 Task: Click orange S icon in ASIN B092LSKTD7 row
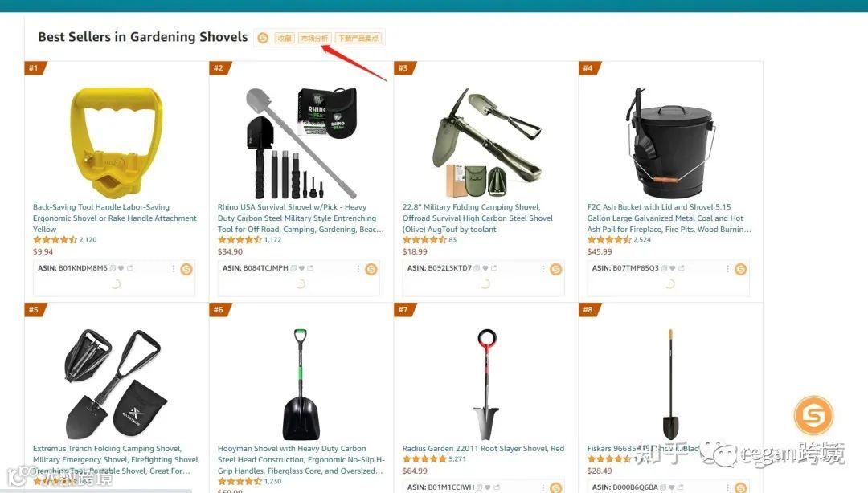(x=556, y=270)
